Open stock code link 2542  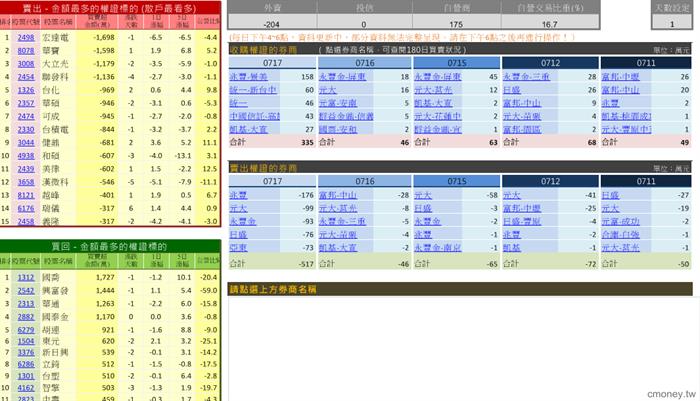coord(26,290)
